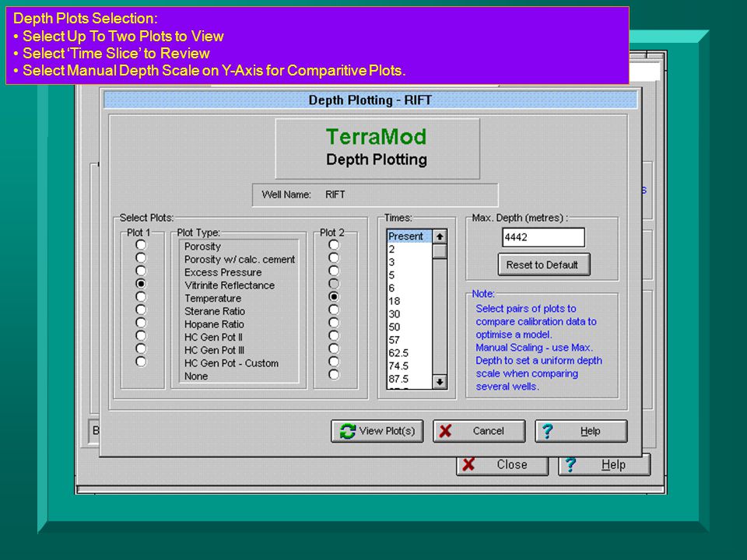Select time slice '5' in Times list

[409, 275]
